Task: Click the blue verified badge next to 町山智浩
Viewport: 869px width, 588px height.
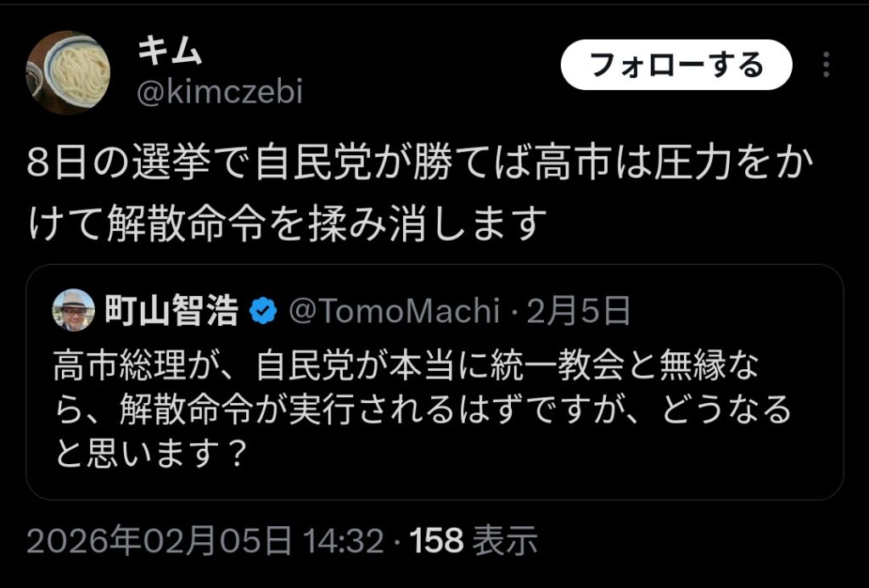Action: click(x=261, y=311)
